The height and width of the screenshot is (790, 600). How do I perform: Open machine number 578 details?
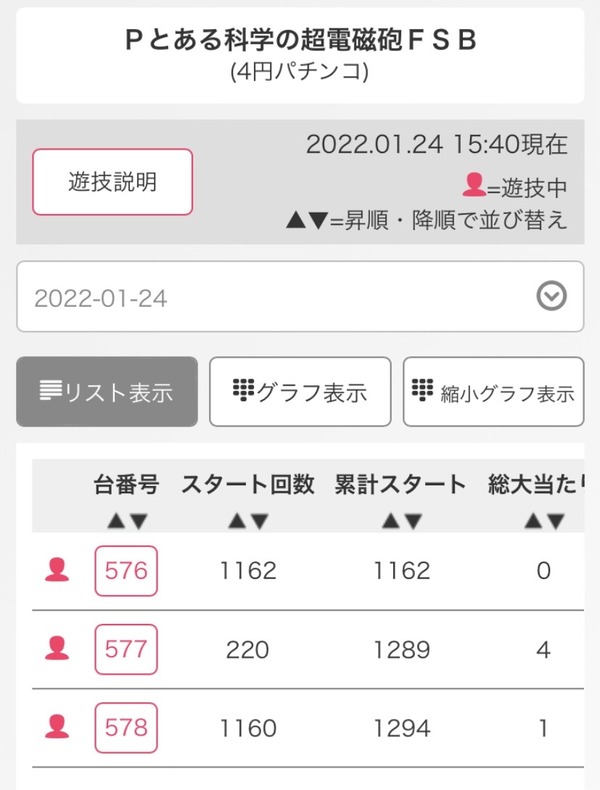[x=126, y=728]
